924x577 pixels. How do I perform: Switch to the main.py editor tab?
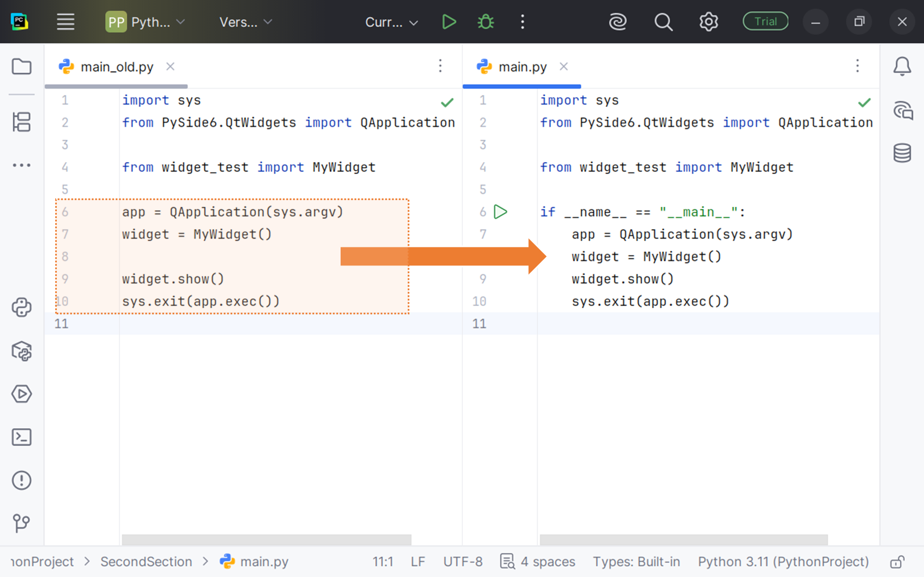click(522, 67)
